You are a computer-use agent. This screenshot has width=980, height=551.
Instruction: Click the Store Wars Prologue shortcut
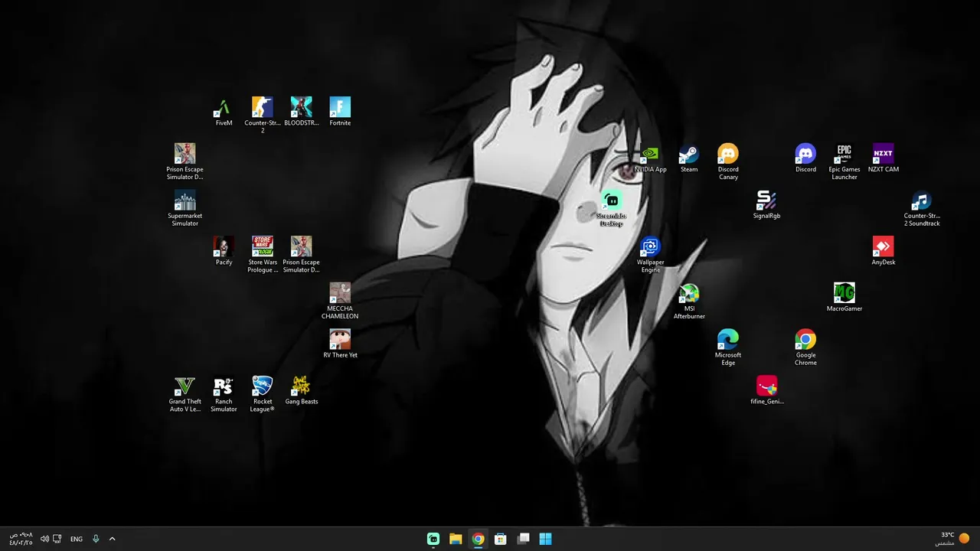pos(263,255)
